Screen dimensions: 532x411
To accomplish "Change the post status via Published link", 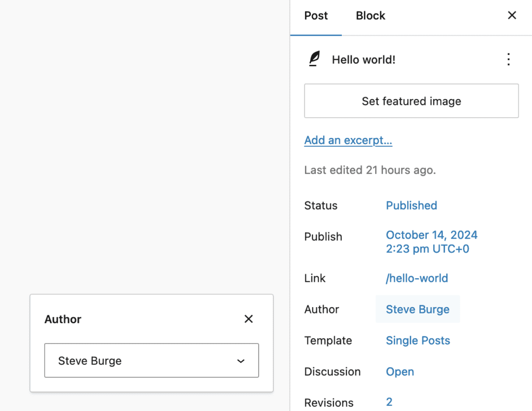I will click(411, 205).
